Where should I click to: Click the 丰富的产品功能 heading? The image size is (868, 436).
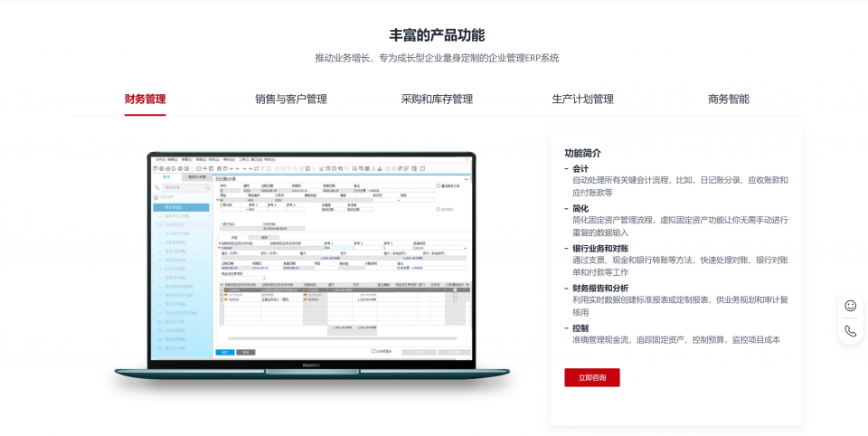click(x=437, y=35)
